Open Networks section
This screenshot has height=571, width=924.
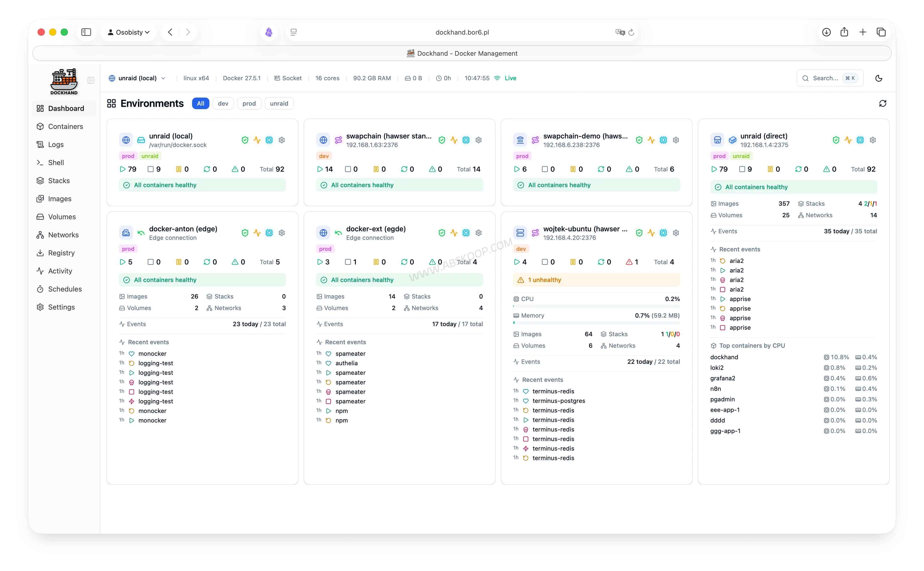coord(64,235)
